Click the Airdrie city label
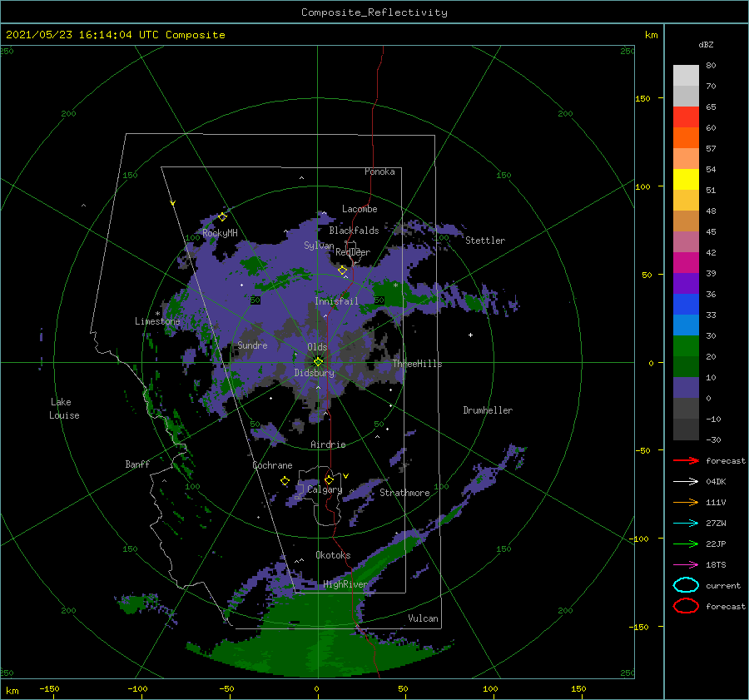The image size is (749, 700). (328, 444)
